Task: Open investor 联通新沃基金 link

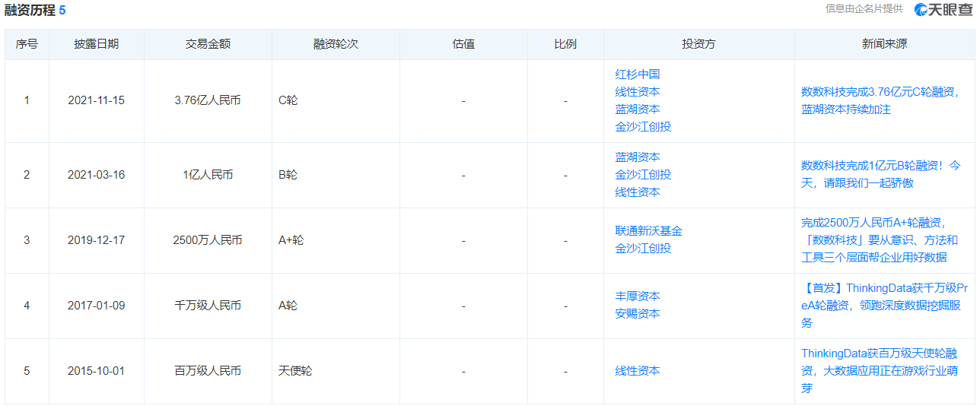Action: coord(649,231)
